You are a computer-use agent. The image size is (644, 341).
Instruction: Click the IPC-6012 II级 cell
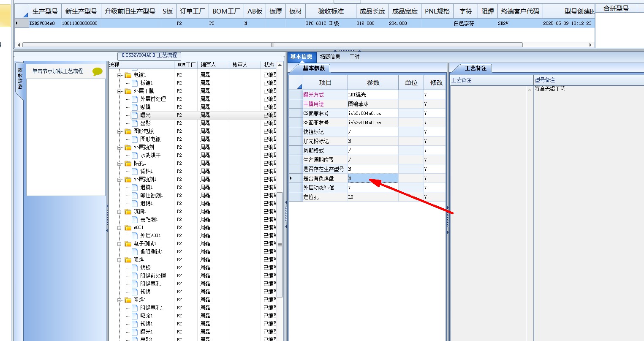[331, 23]
